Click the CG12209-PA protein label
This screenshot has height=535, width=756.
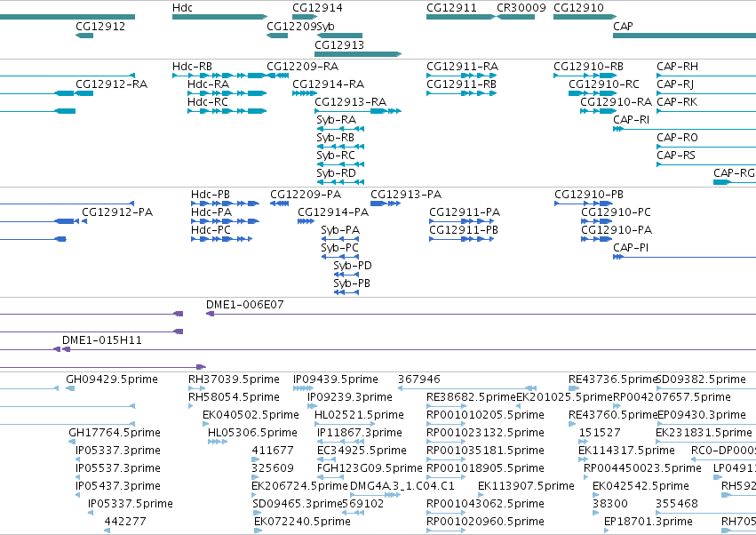(x=306, y=195)
